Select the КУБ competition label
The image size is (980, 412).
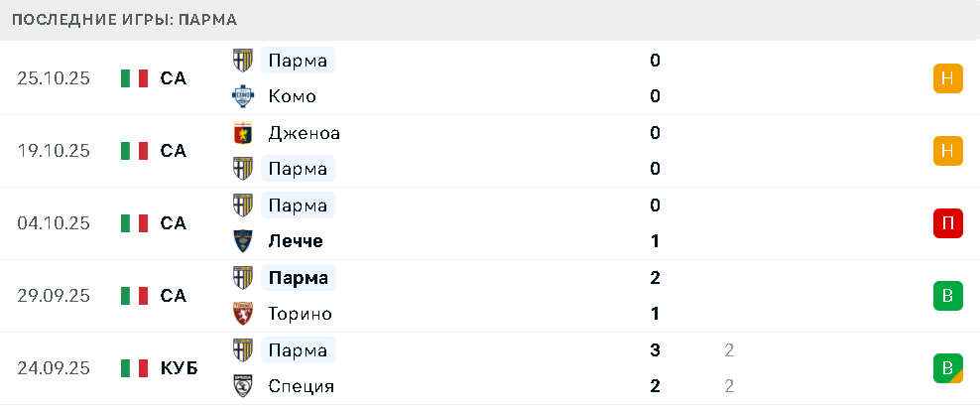click(179, 368)
